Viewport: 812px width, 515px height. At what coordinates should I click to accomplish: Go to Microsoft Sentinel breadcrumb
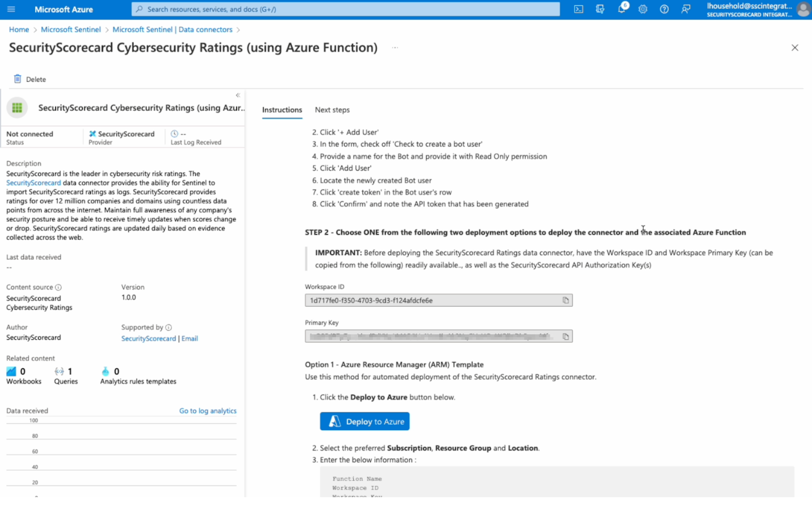pyautogui.click(x=71, y=29)
